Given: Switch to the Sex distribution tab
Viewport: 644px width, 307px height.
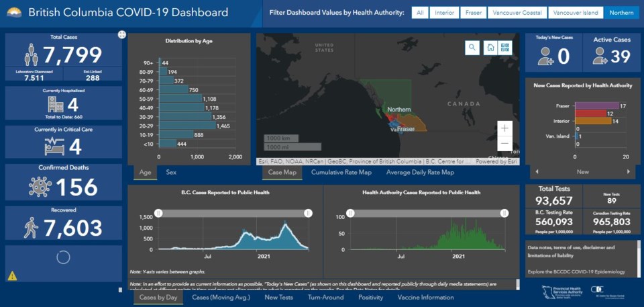Looking at the screenshot, I should click(x=171, y=173).
